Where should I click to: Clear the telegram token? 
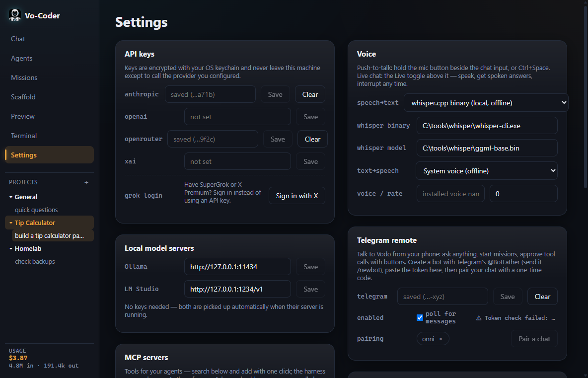[542, 297]
